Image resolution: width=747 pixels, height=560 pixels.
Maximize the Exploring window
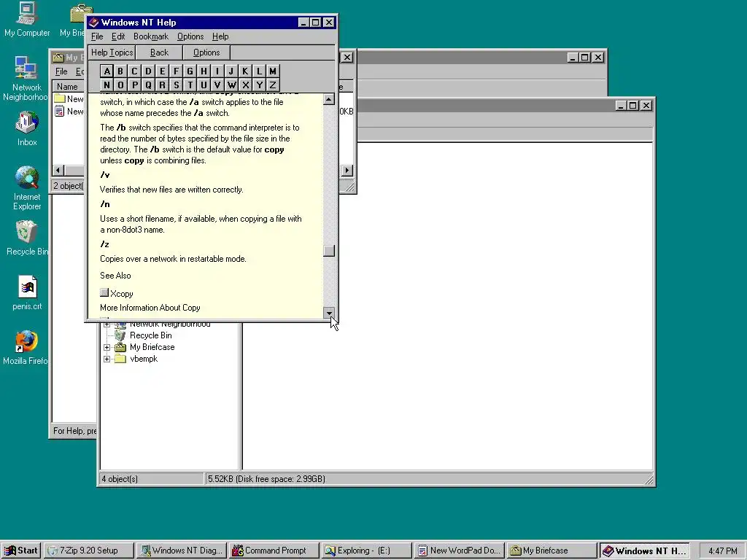(x=633, y=105)
